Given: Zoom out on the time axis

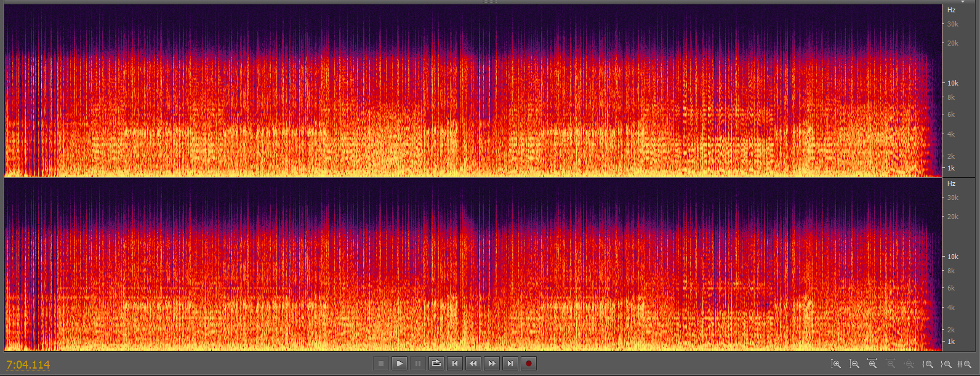Looking at the screenshot, I should click(891, 364).
